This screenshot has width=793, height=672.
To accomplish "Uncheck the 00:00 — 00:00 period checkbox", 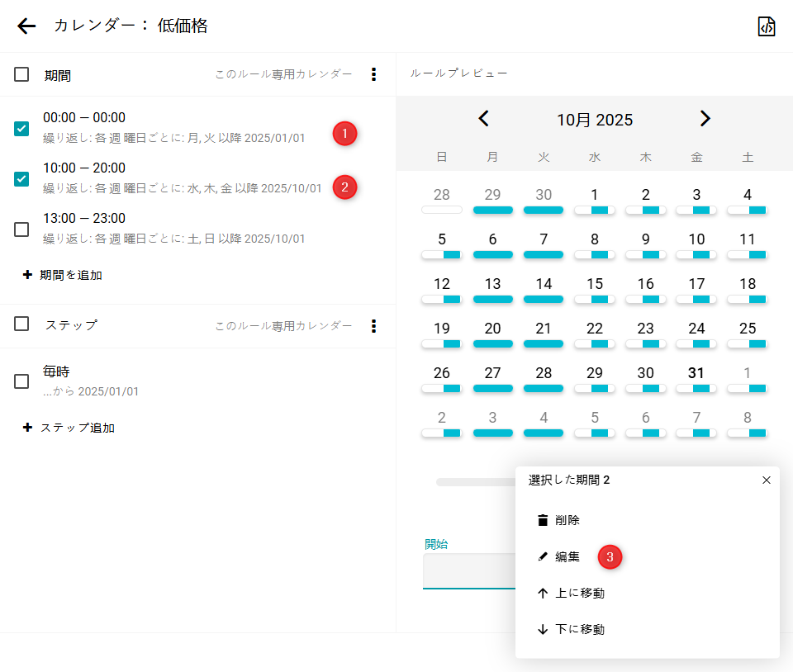I will pos(21,129).
